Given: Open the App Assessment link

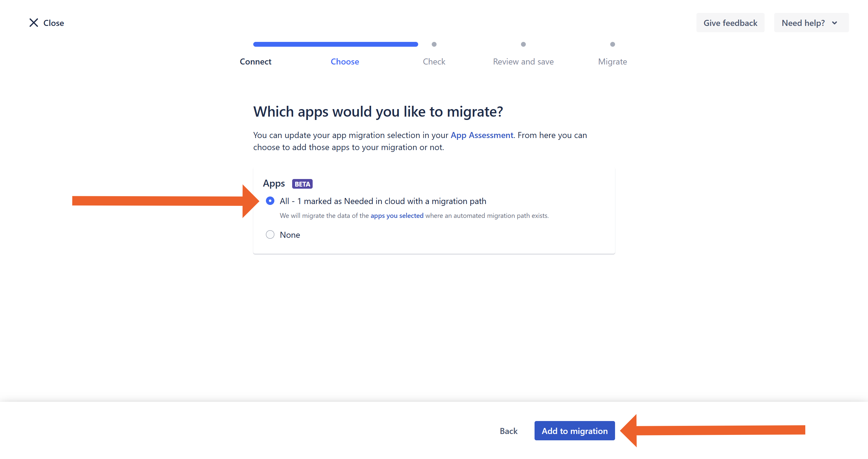Looking at the screenshot, I should click(x=481, y=135).
